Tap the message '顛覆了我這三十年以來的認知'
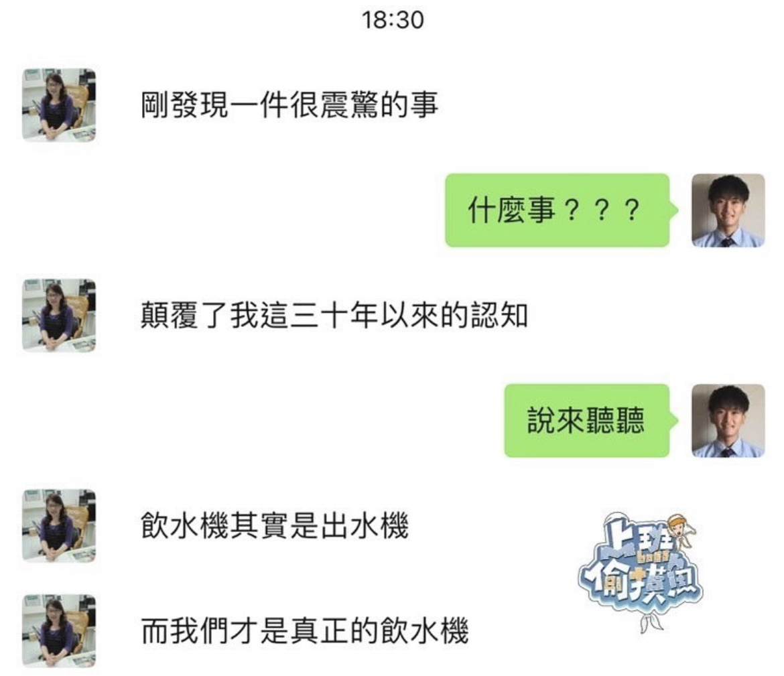This screenshot has width=784, height=676. (x=334, y=316)
